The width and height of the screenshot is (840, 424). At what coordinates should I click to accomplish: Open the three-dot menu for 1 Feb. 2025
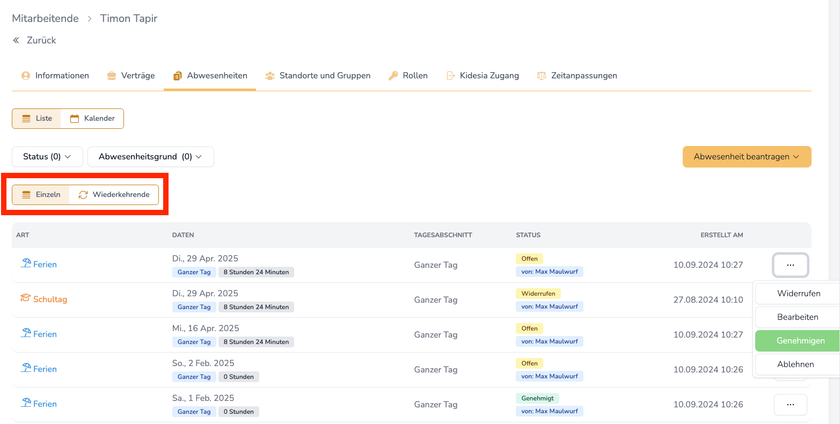coord(790,405)
